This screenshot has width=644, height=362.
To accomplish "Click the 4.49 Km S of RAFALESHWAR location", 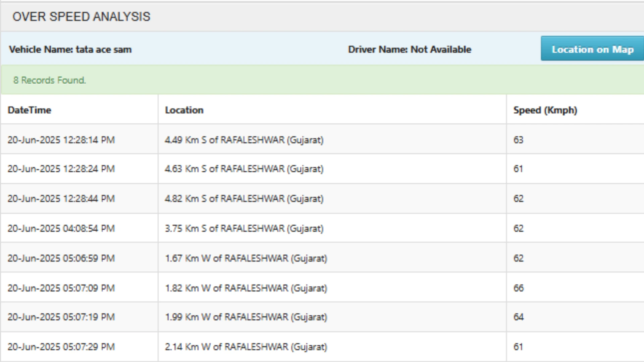I will [x=244, y=140].
